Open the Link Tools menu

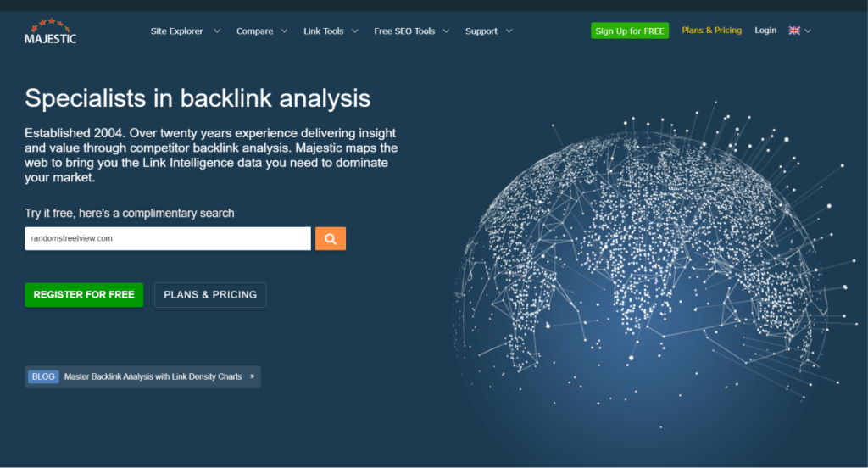(323, 31)
